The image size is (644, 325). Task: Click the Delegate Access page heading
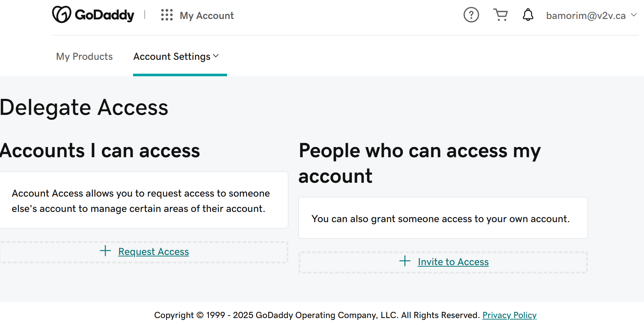(84, 108)
